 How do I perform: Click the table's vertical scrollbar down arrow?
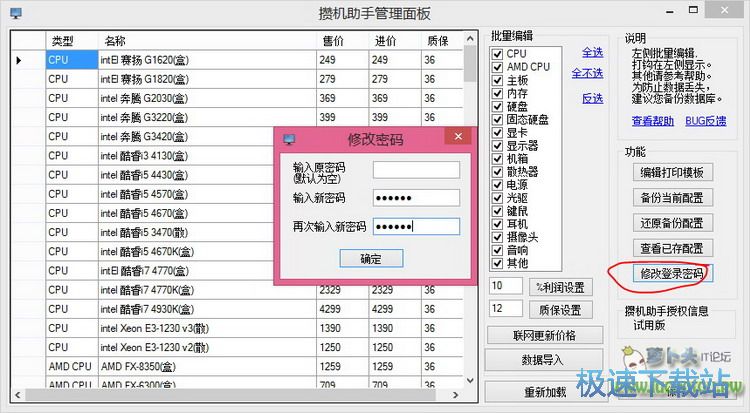pos(470,380)
